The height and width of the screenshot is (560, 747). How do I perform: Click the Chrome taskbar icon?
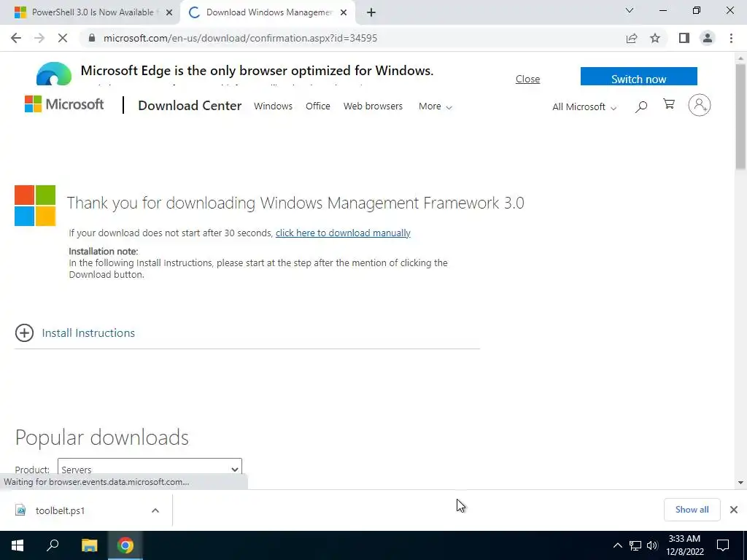(125, 545)
